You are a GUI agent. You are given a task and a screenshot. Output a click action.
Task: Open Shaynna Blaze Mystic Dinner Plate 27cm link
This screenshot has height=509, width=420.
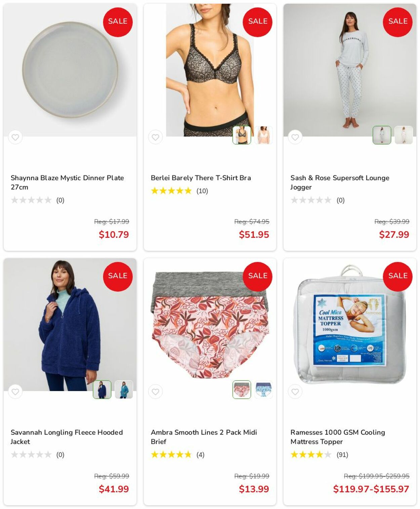click(x=67, y=182)
